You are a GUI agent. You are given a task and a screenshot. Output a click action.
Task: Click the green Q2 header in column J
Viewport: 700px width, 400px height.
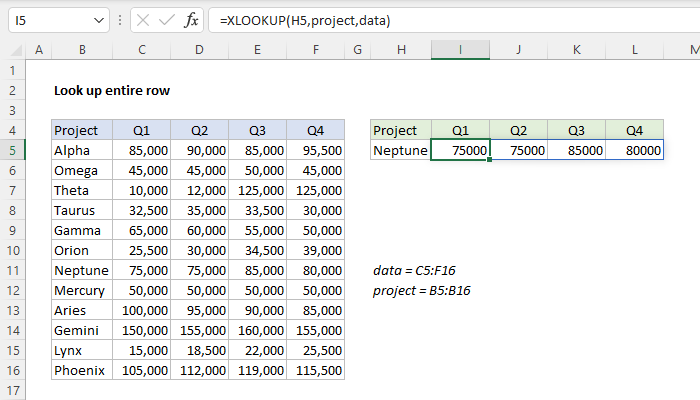pos(518,130)
